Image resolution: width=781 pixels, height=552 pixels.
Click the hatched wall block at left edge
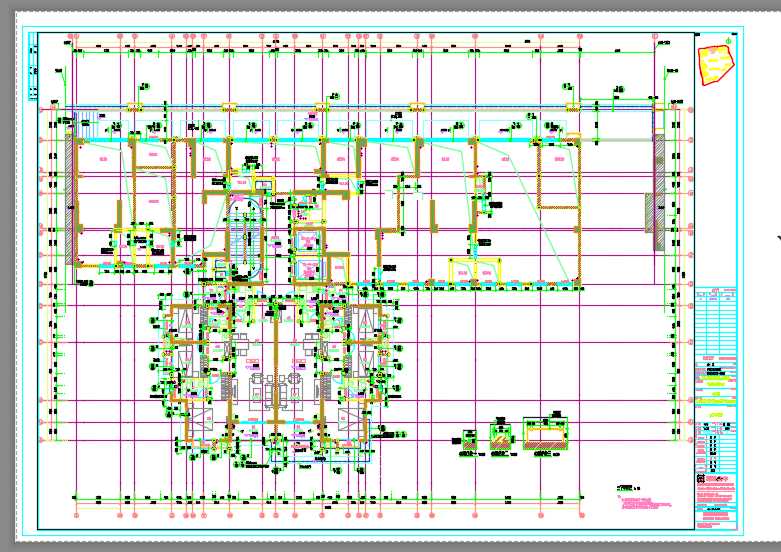(69, 198)
